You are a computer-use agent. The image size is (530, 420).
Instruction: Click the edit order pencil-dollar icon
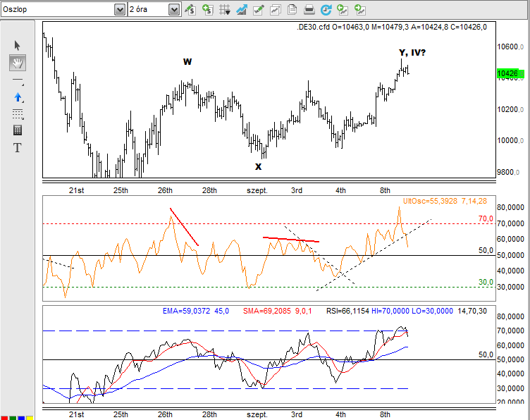pyautogui.click(x=190, y=9)
